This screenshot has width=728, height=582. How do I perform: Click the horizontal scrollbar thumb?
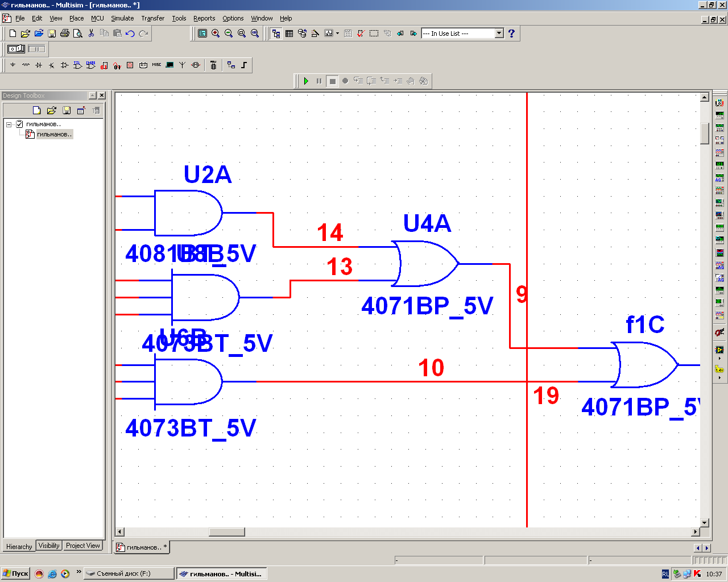(x=227, y=532)
